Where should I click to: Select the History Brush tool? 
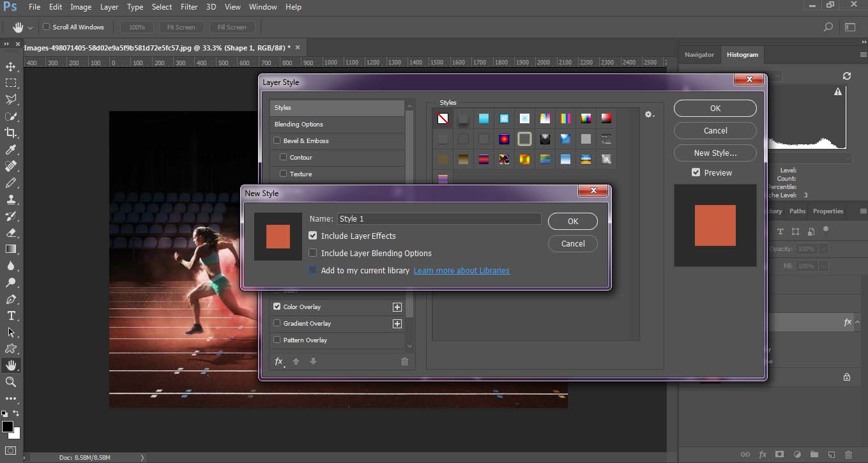11,216
